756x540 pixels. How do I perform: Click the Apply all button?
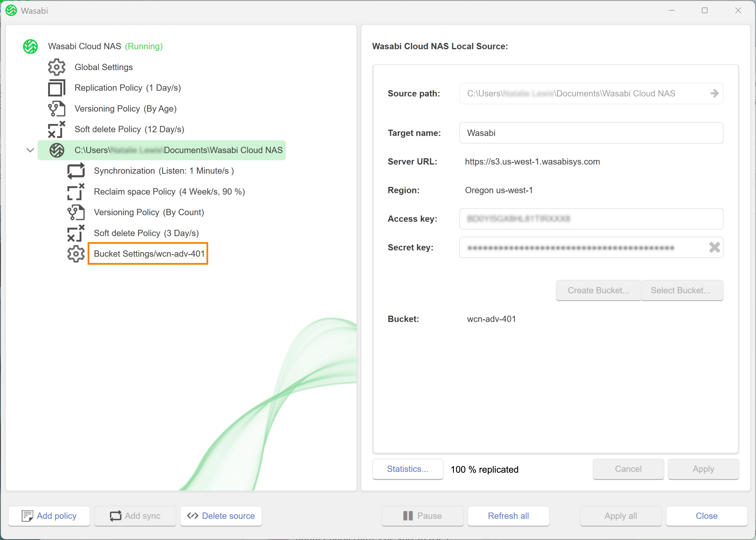pyautogui.click(x=621, y=516)
